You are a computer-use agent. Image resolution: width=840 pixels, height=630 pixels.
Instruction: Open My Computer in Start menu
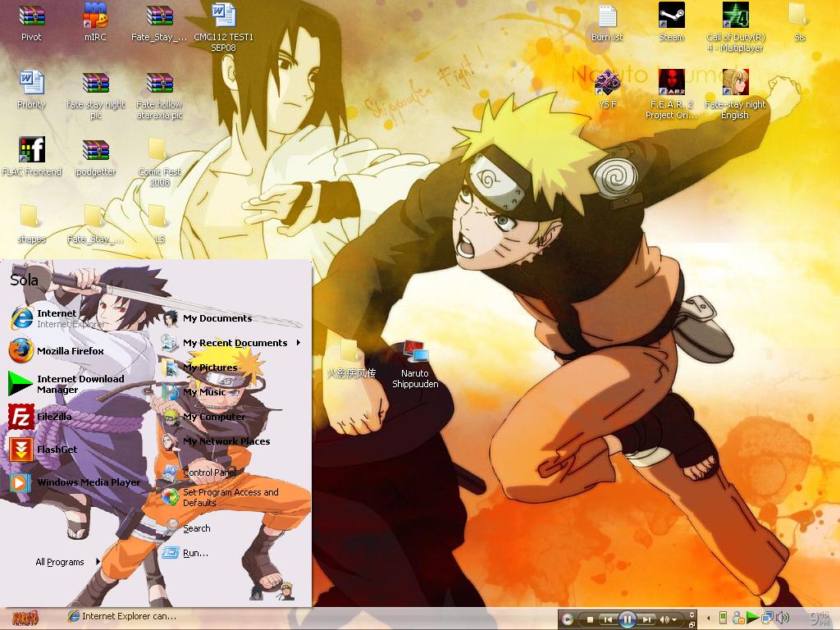204,417
